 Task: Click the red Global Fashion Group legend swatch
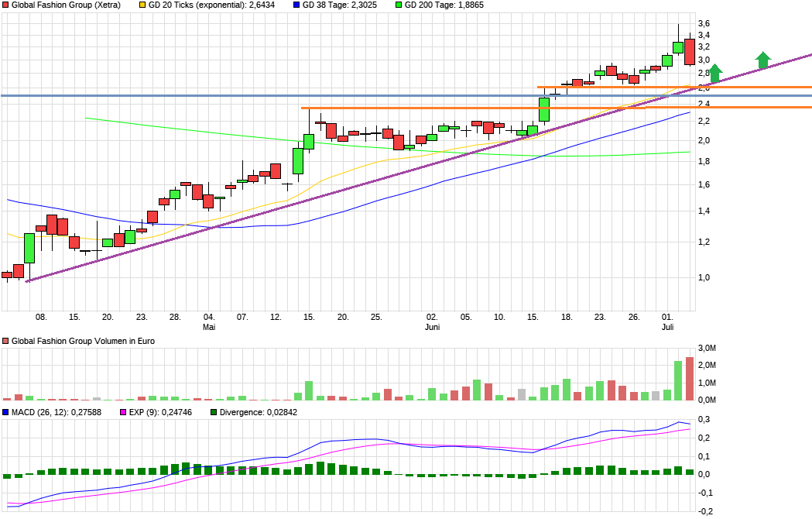click(x=6, y=5)
